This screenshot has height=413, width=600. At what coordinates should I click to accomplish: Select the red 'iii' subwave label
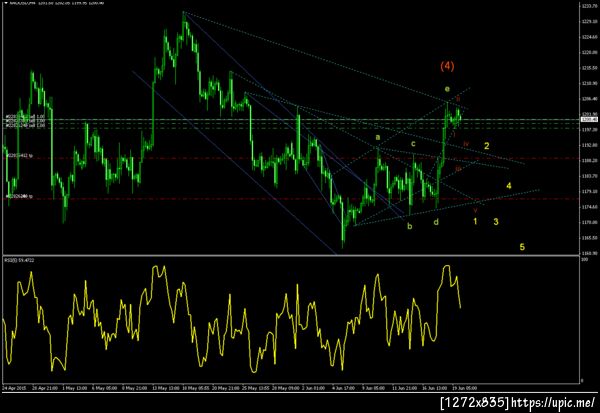(458, 168)
